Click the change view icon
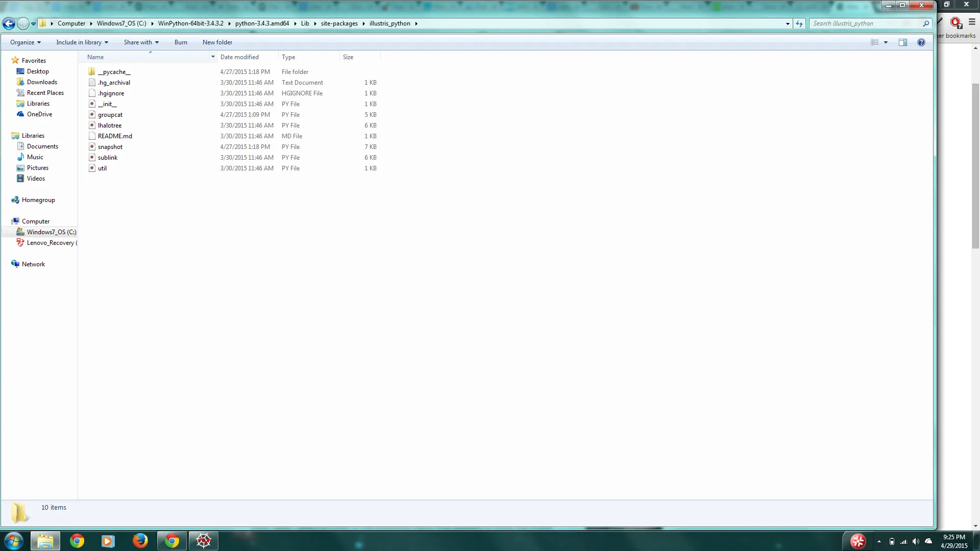This screenshot has width=980, height=551. click(874, 42)
